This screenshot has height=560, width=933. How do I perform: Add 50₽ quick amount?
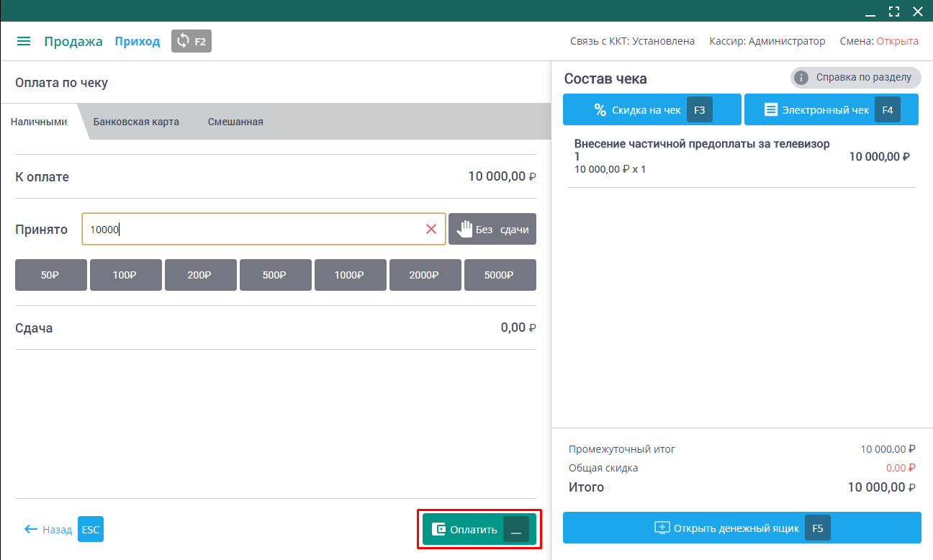click(x=51, y=275)
